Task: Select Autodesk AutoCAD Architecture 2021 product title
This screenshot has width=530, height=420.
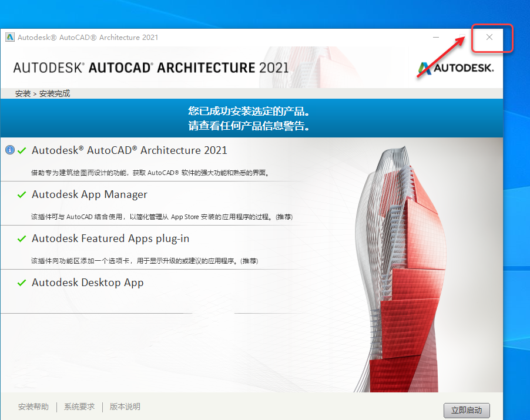Action: coord(129,150)
